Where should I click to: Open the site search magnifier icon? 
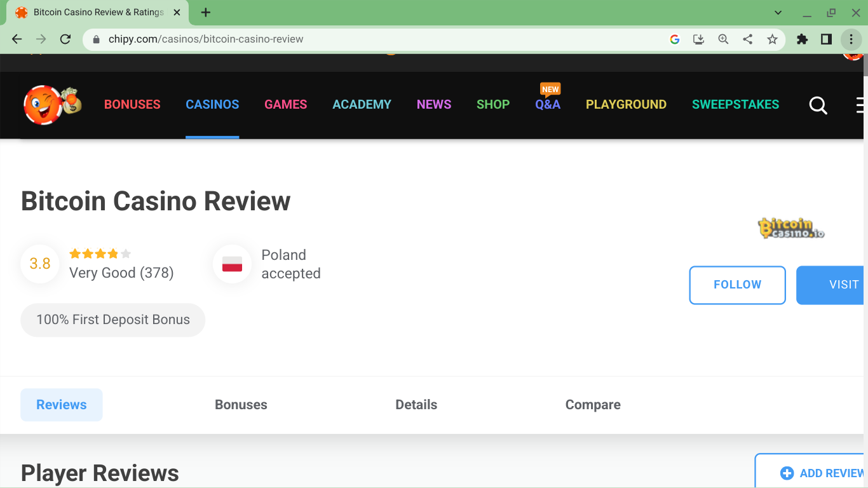click(818, 105)
